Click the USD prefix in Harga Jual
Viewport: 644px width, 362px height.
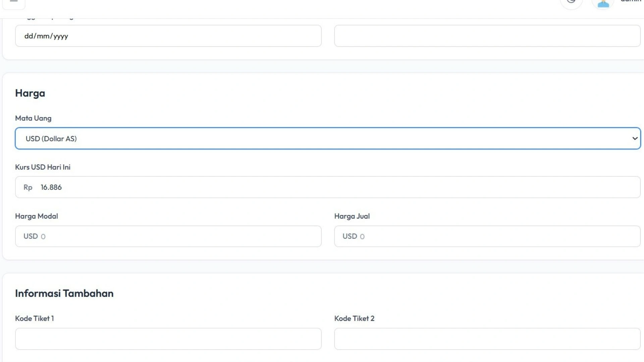click(x=350, y=236)
